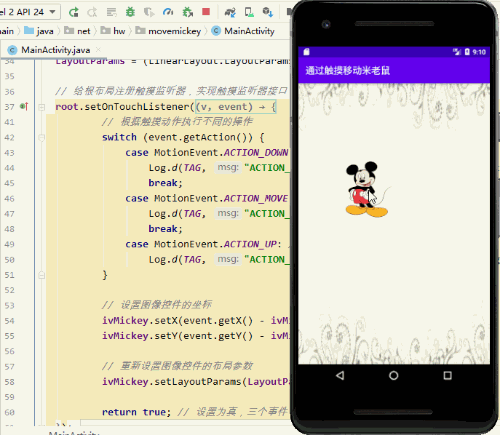This screenshot has height=435, width=500.
Task: Click the java folder breadcrumb
Action: tap(39, 31)
